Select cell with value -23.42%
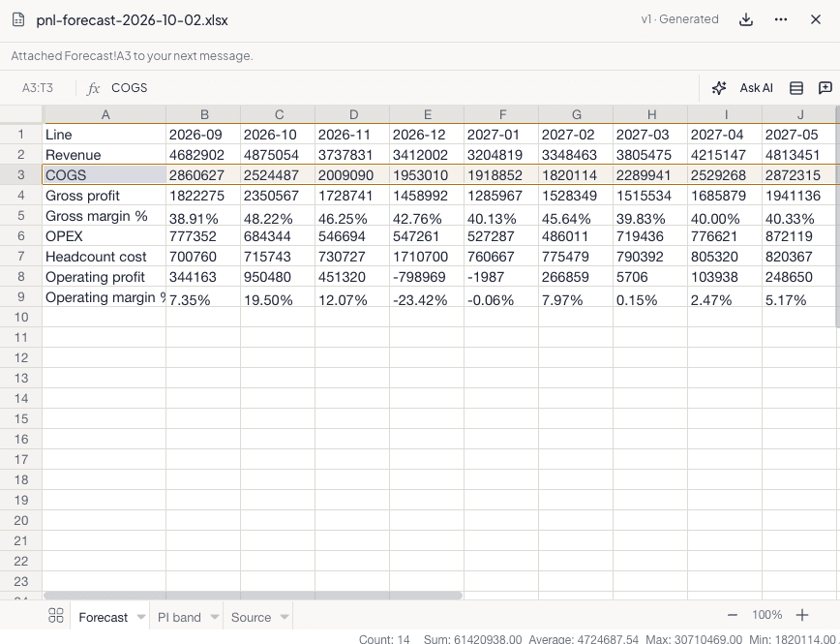This screenshot has width=840, height=644. tap(427, 297)
